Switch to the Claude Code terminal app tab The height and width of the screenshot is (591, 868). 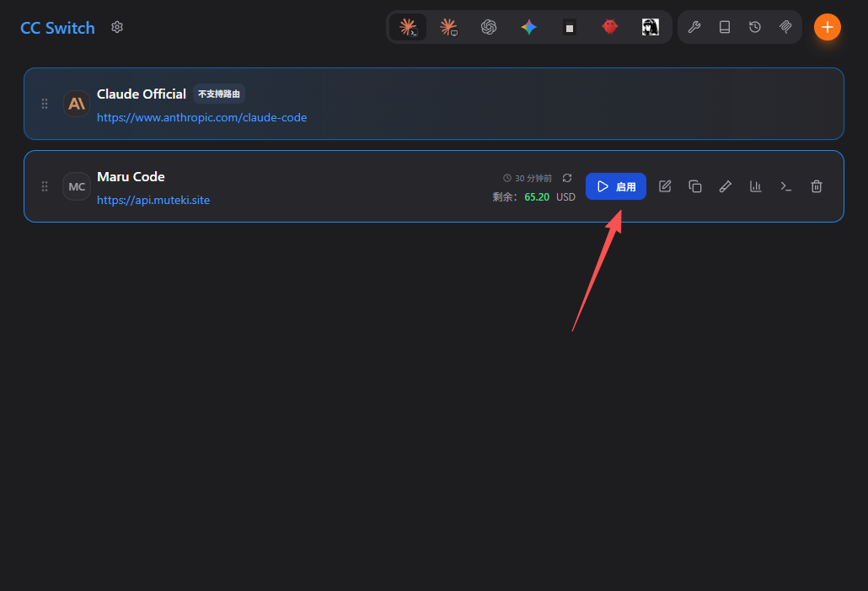coord(408,27)
